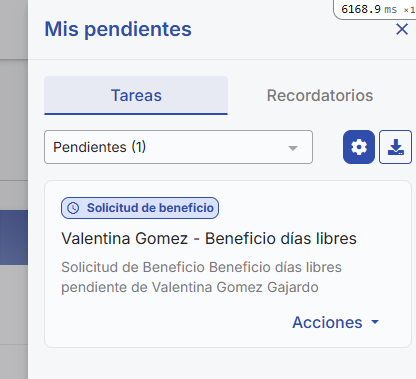
Task: Click the first line of the task description
Action: pos(201,267)
